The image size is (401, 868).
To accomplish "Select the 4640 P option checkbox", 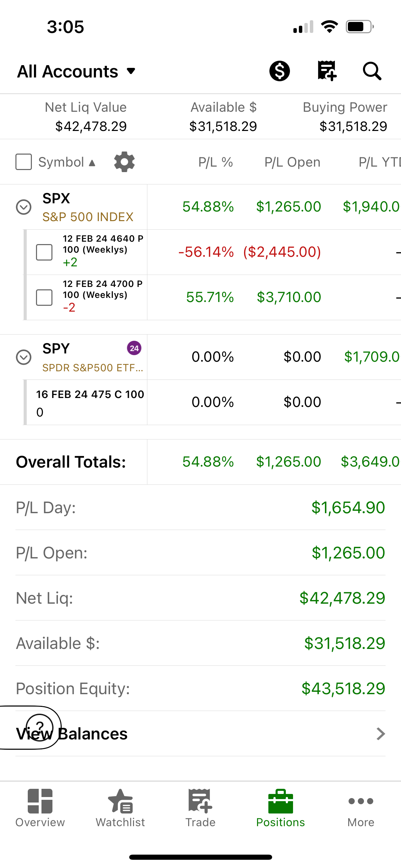I will coord(44,252).
